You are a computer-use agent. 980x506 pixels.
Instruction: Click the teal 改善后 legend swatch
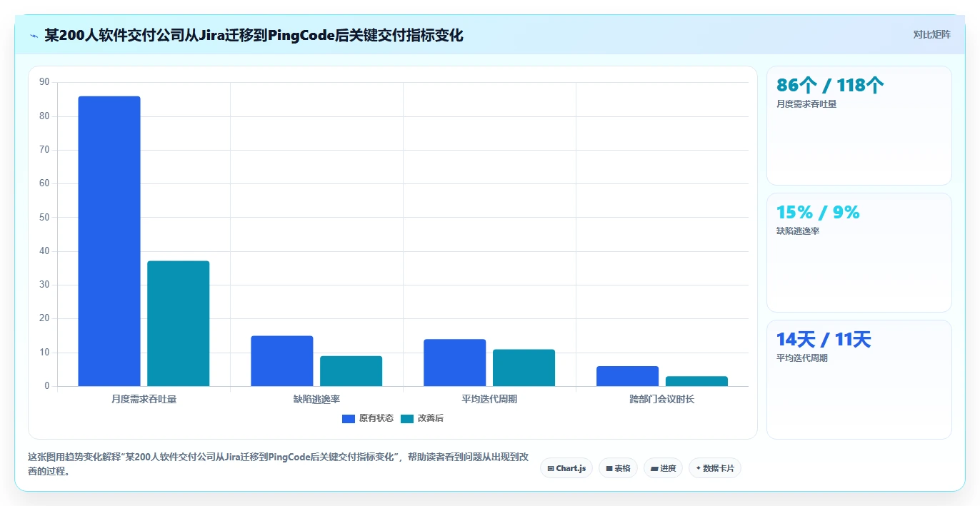point(407,418)
